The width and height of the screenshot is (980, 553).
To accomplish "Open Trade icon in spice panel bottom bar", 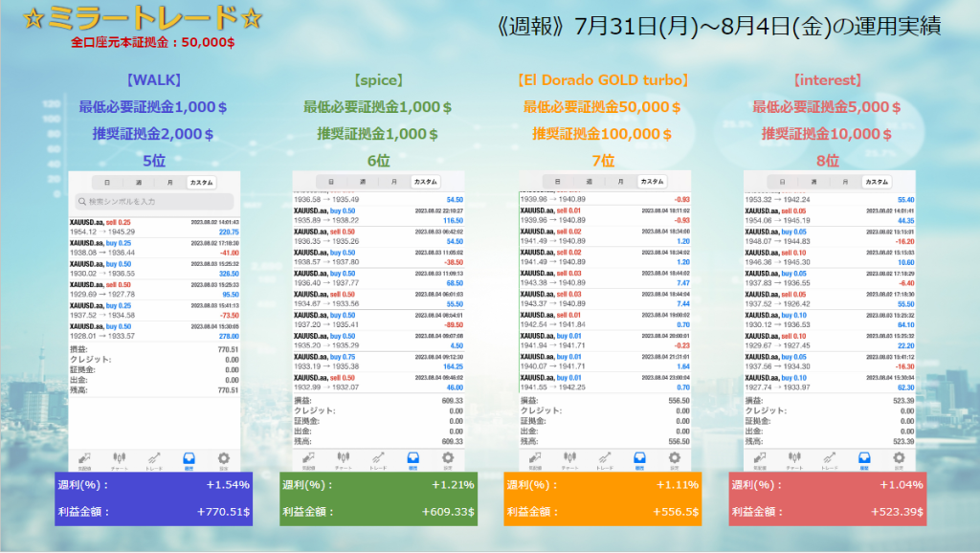I will pyautogui.click(x=378, y=459).
